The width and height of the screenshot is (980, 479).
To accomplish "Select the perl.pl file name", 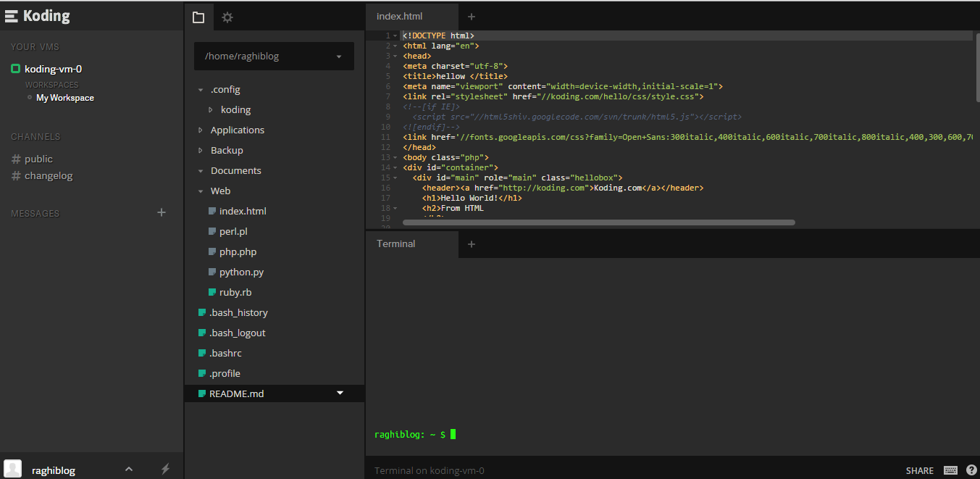I will [x=233, y=232].
